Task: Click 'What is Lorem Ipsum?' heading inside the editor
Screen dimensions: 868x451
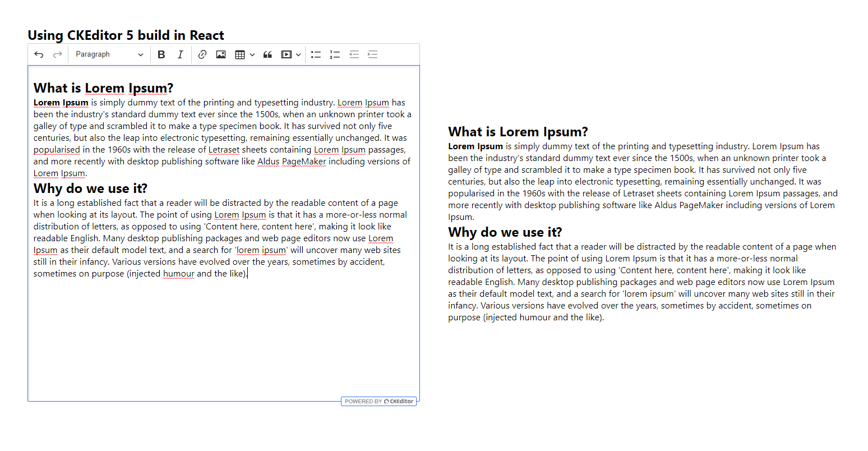Action: click(x=103, y=88)
